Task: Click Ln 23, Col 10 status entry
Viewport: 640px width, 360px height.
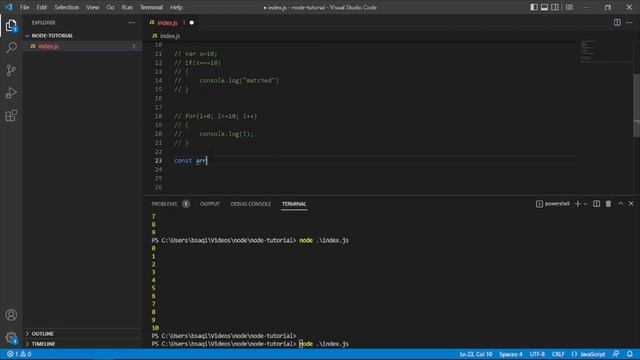Action: (476, 354)
